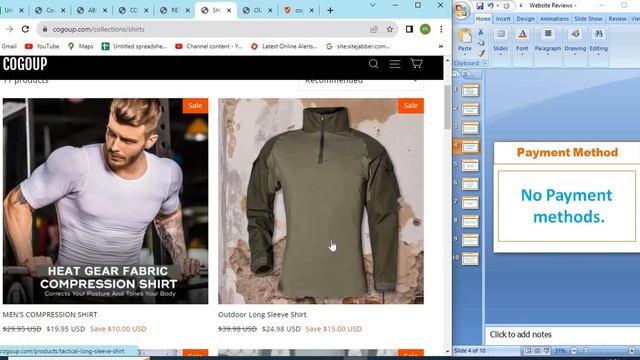This screenshot has width=640, height=360.
Task: Select slide 7 thumbnail in slide panel
Action: click(470, 202)
